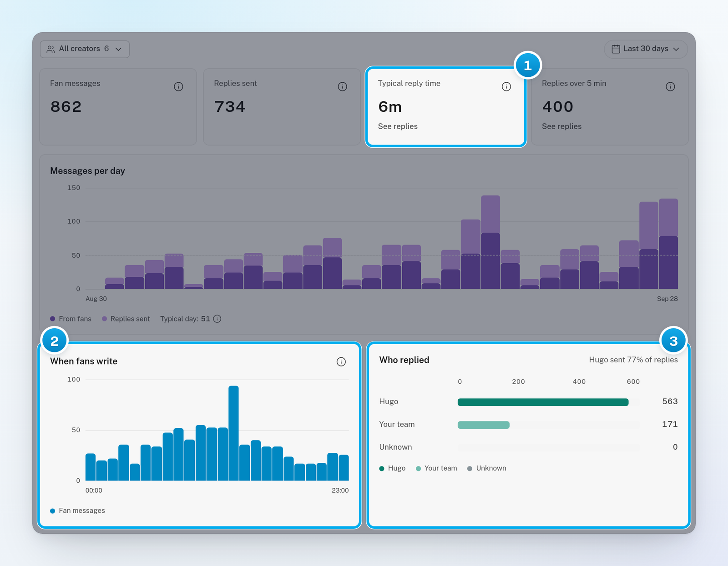This screenshot has width=728, height=566.
Task: Click Hugo's dark green reply bar
Action: (543, 402)
